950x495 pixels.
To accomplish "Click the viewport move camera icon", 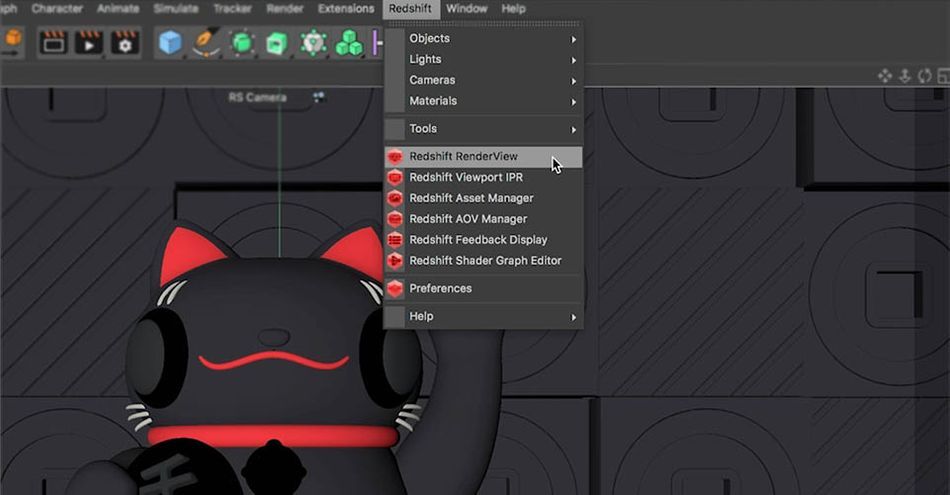I will pyautogui.click(x=885, y=76).
